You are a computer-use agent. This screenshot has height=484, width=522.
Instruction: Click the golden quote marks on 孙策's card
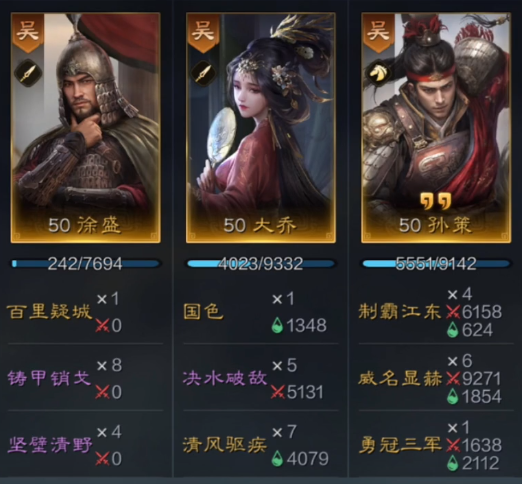(x=436, y=200)
